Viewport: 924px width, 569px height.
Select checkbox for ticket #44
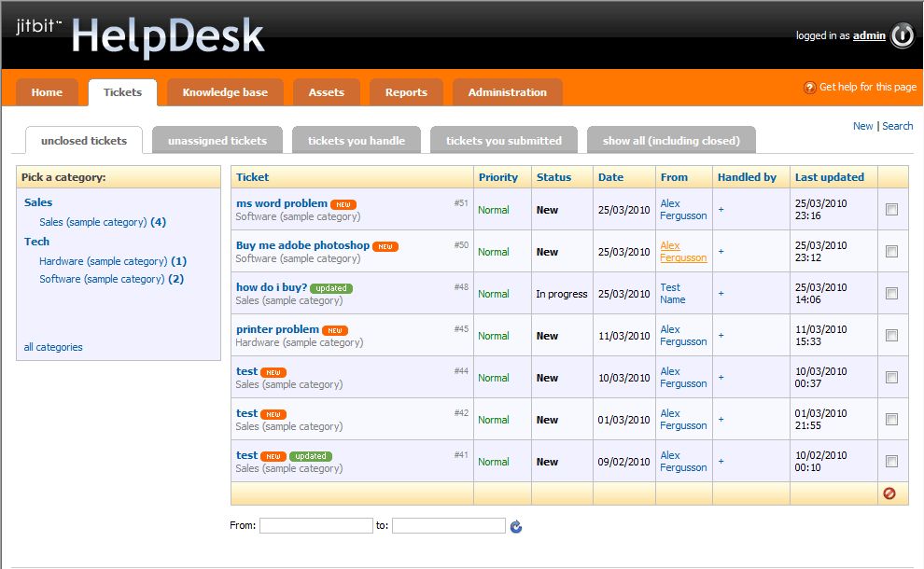(891, 378)
